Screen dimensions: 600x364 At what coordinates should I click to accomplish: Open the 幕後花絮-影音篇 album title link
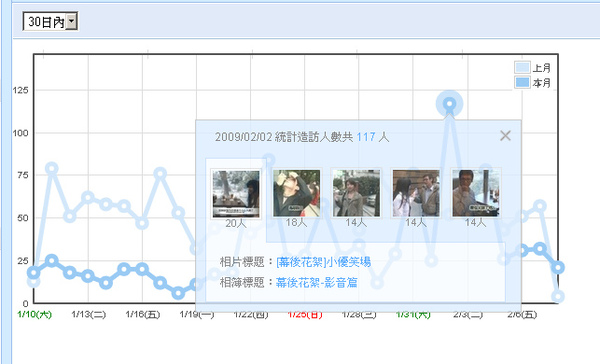click(x=316, y=282)
